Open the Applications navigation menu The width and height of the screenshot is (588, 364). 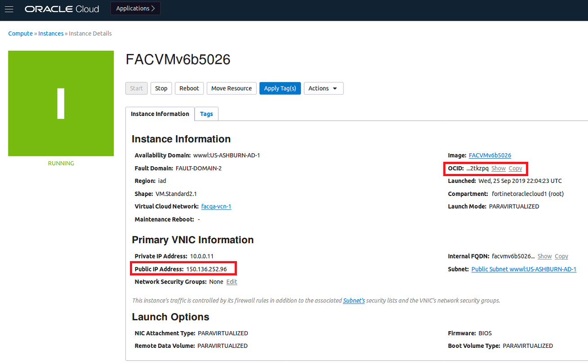pyautogui.click(x=133, y=8)
